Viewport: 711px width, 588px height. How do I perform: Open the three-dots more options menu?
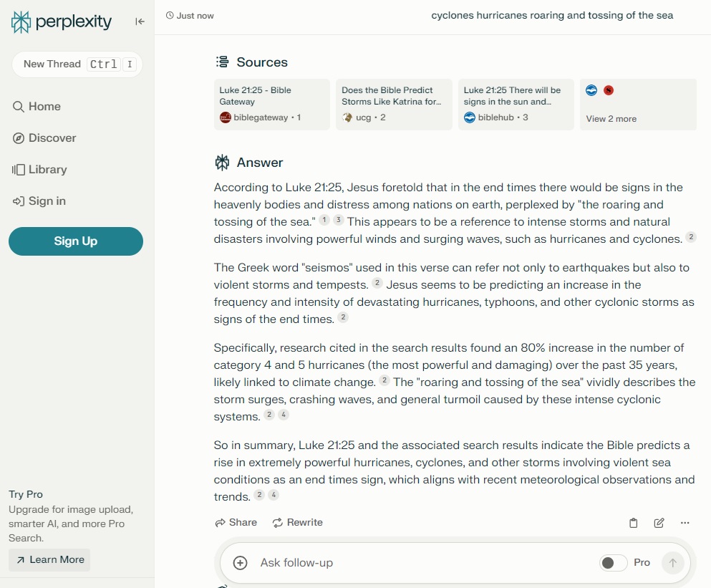[685, 523]
